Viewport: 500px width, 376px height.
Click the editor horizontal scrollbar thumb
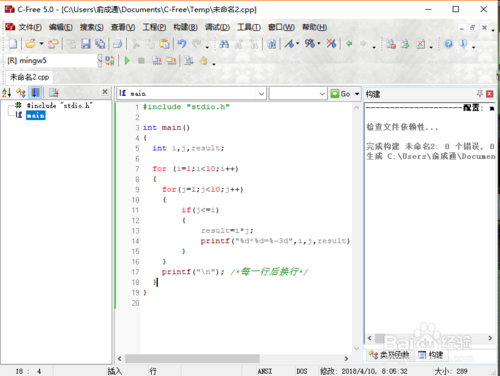[x=192, y=359]
